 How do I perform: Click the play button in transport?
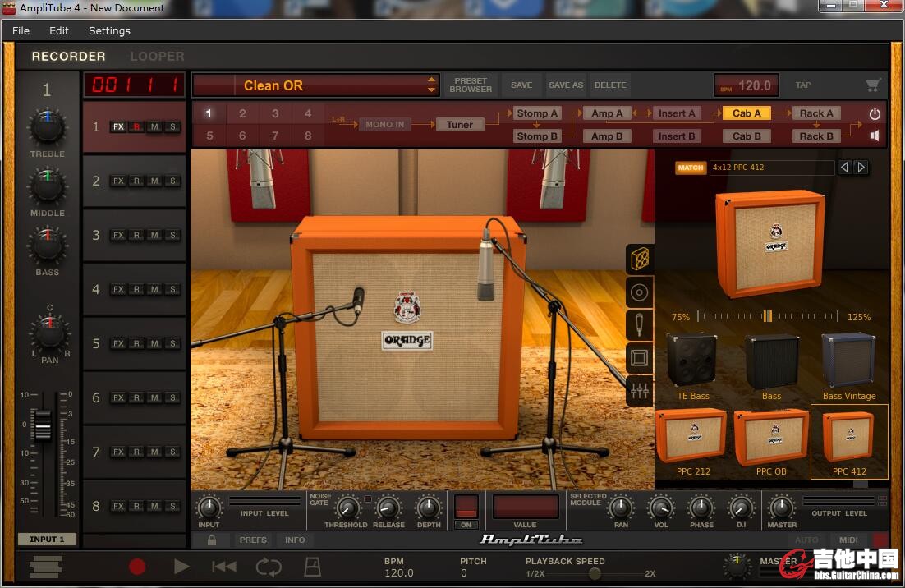pos(181,567)
